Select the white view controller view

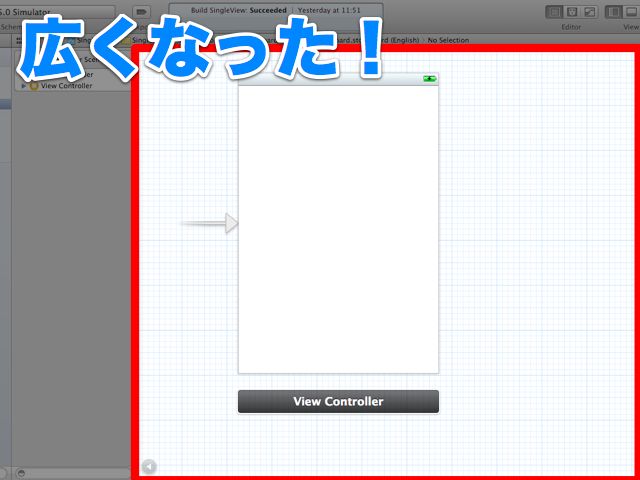pyautogui.click(x=338, y=229)
